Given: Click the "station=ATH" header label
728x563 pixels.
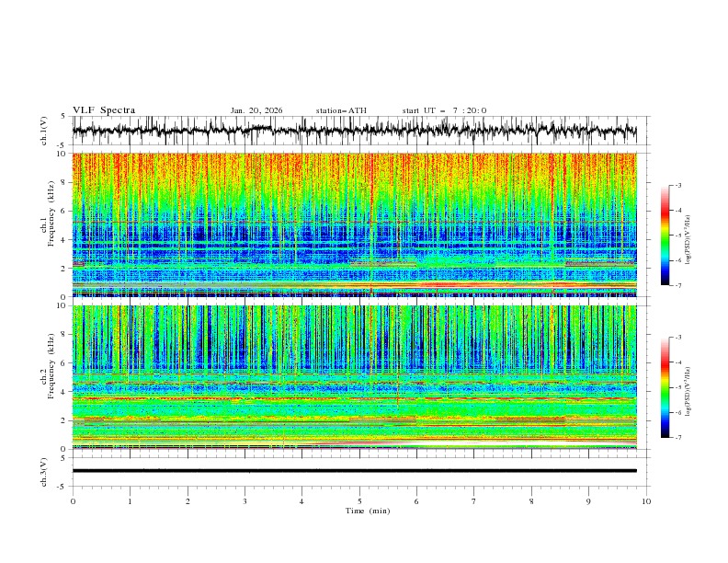Looking at the screenshot, I should click(341, 110).
